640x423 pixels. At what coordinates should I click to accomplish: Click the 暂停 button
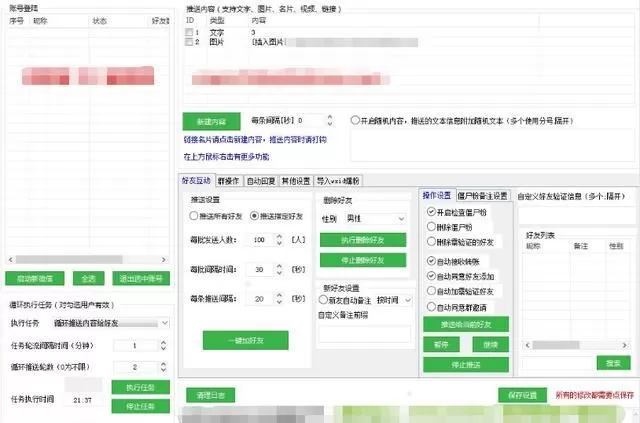[x=441, y=345]
